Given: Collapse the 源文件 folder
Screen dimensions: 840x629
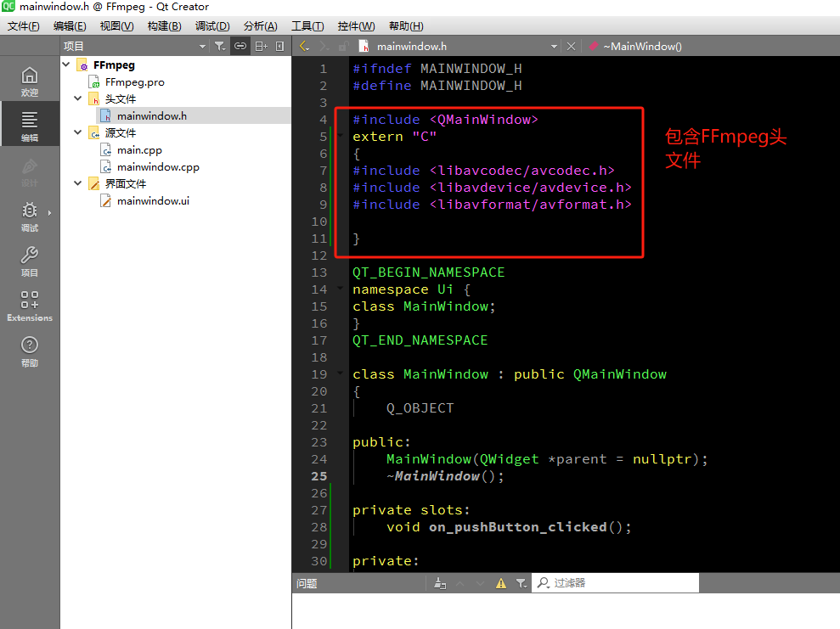Looking at the screenshot, I should pyautogui.click(x=78, y=132).
